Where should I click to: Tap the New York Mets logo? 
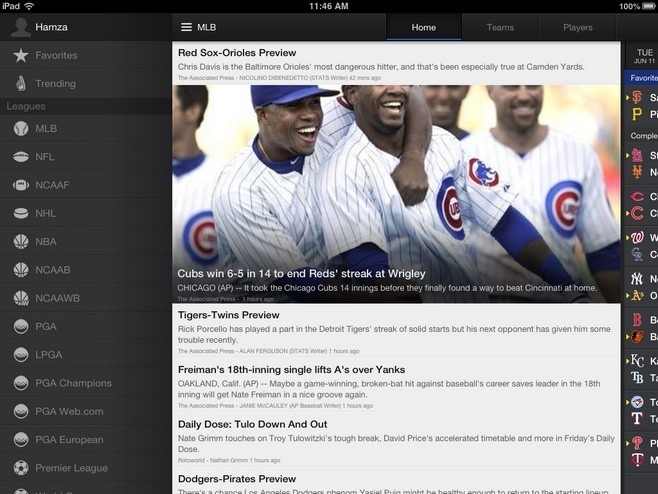637,172
